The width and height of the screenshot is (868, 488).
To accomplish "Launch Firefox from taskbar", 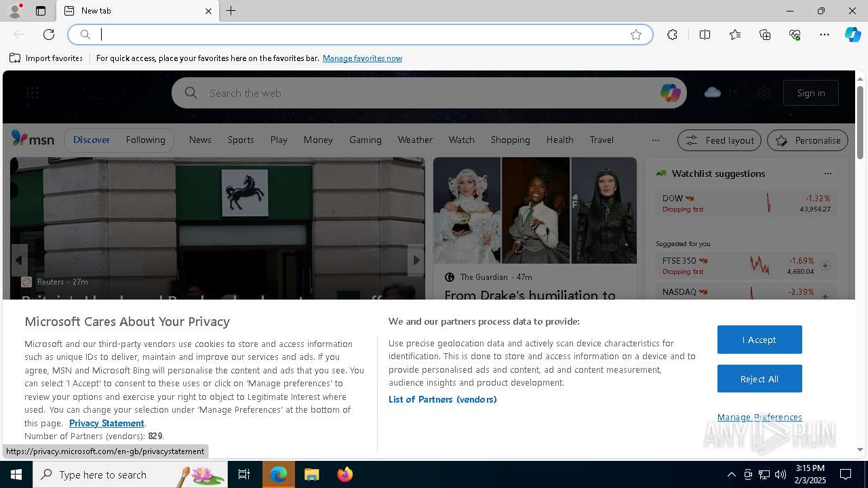I will click(x=344, y=474).
